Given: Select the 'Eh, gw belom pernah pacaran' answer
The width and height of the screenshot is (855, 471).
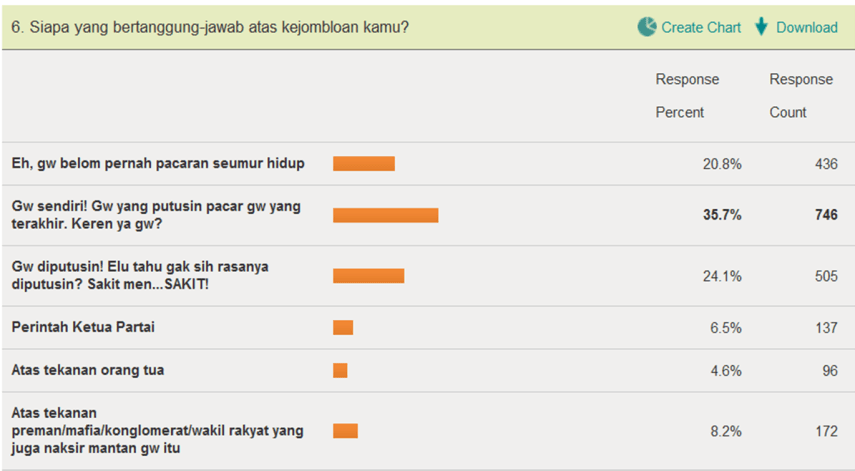Looking at the screenshot, I should tap(158, 163).
